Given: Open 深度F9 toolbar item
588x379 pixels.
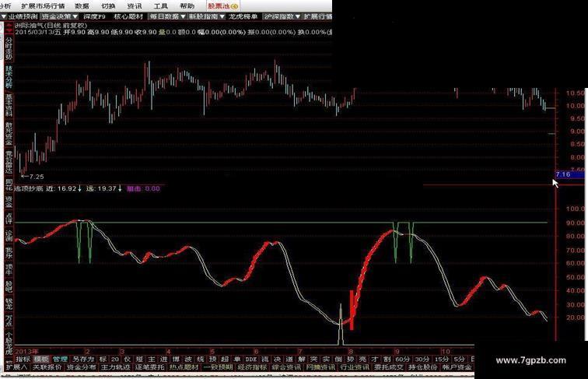Looking at the screenshot, I should point(95,16).
